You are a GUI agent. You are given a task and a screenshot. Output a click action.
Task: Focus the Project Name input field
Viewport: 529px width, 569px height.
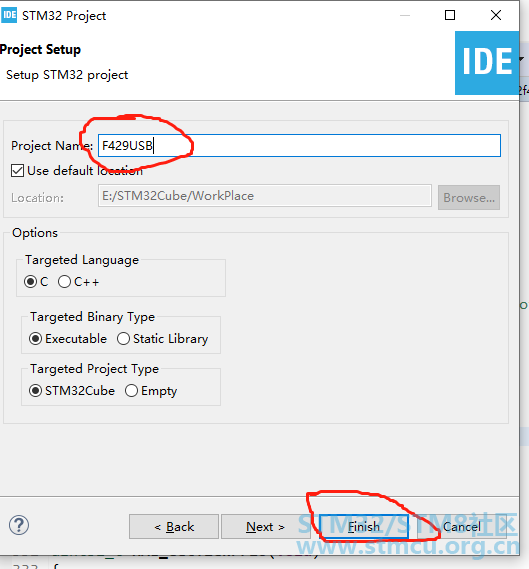tap(299, 146)
